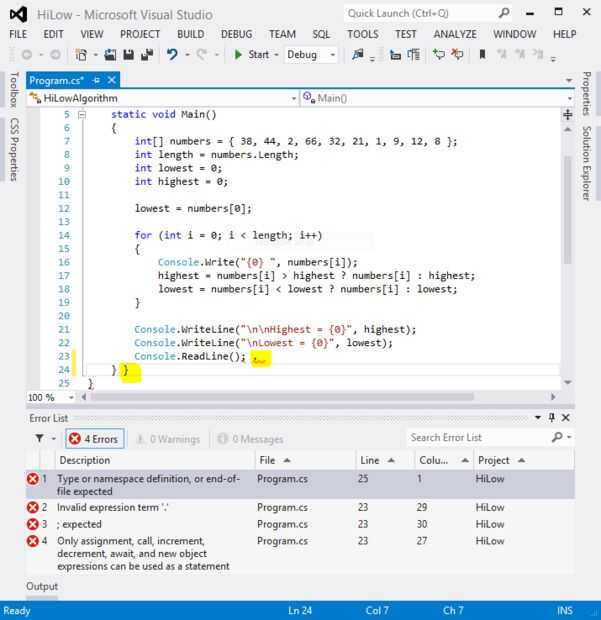Click the error icon beside 'Invalid expression term'
Viewport: 601px width, 620px height.
pyautogui.click(x=33, y=507)
